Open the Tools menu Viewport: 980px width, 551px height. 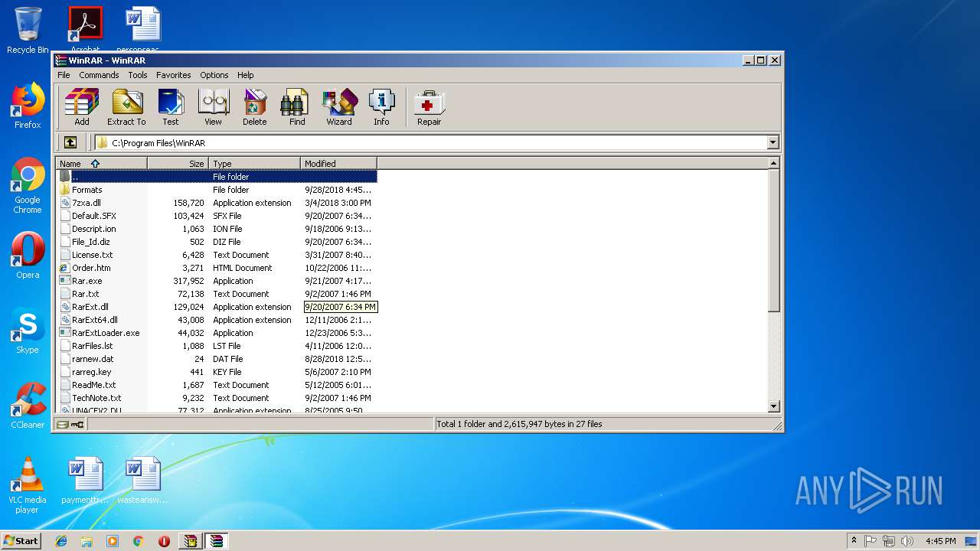click(138, 75)
